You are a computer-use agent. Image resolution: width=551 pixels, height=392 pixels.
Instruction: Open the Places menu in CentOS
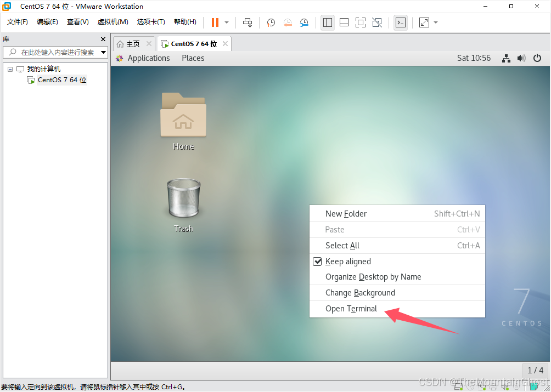pyautogui.click(x=193, y=58)
